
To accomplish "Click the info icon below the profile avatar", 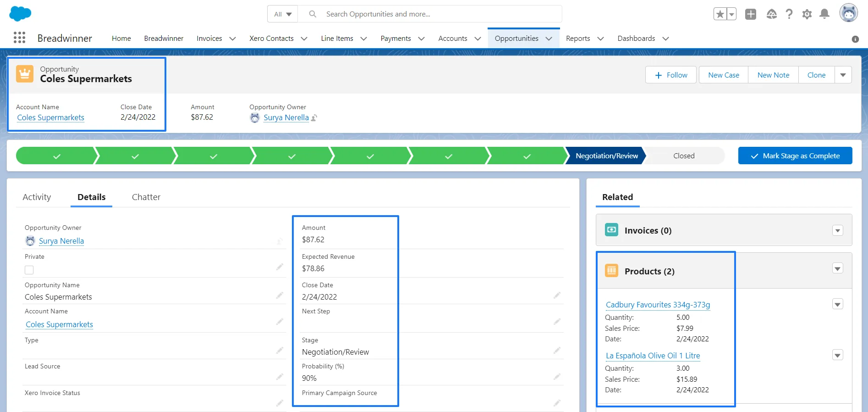I will tap(855, 39).
